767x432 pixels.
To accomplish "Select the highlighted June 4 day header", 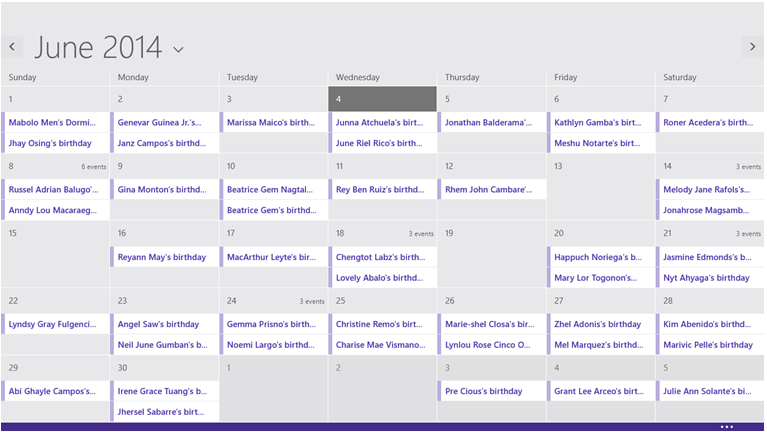I will tap(382, 99).
